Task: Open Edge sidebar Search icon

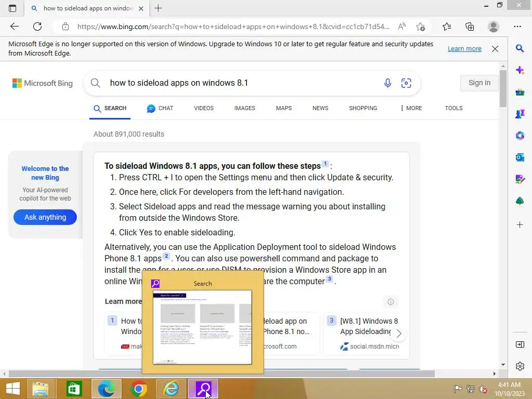Action: 520,48
